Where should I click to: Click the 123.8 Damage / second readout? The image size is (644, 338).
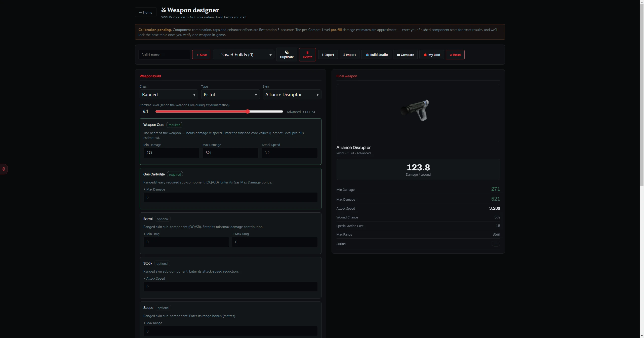tap(418, 170)
